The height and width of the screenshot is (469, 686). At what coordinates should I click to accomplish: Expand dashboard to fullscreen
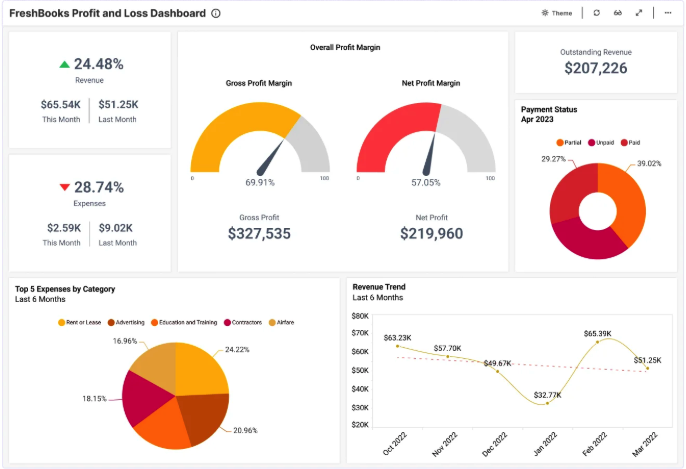point(639,13)
